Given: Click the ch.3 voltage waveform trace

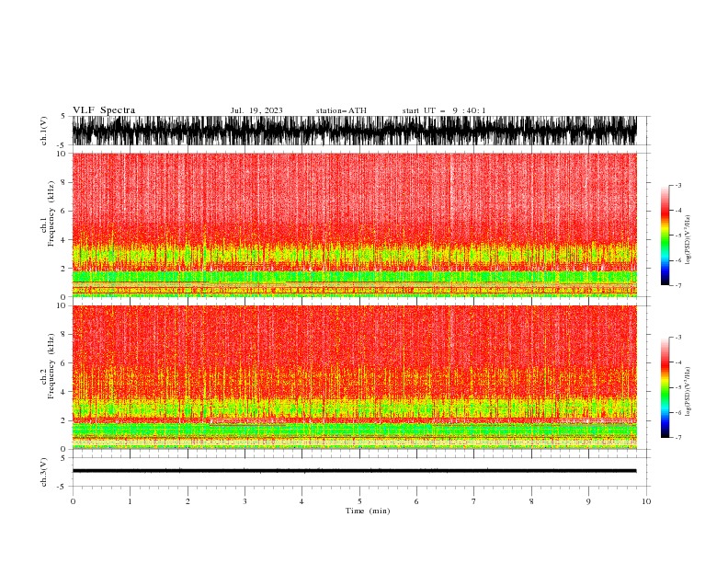Looking at the screenshot, I should click(x=354, y=471).
